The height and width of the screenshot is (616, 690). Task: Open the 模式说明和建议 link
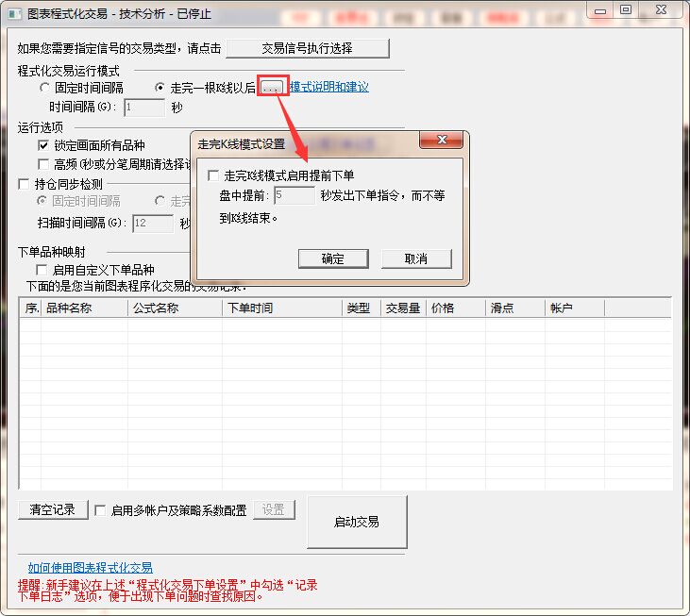(328, 87)
